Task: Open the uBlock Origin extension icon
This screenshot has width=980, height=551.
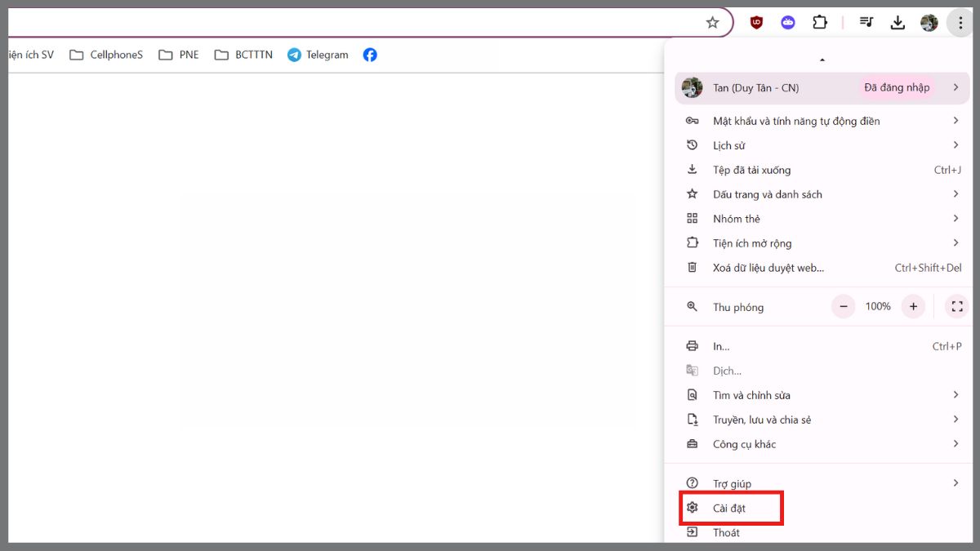Action: tap(757, 23)
